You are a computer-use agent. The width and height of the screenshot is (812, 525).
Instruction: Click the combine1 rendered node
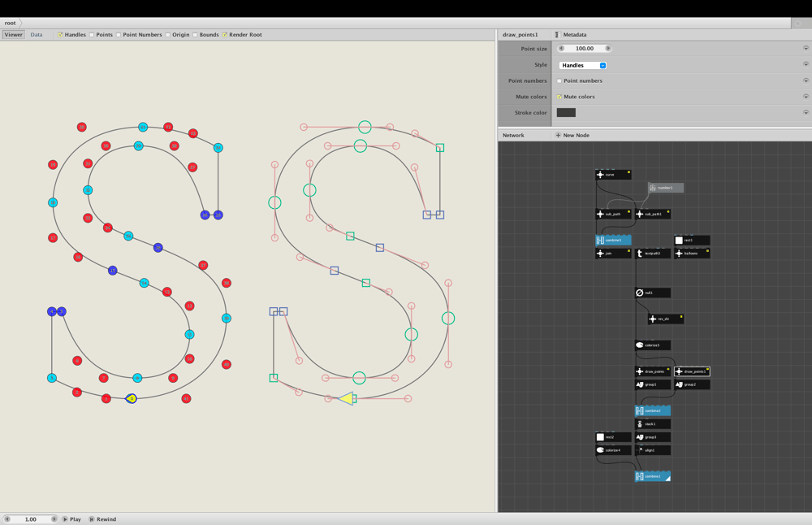(x=653, y=476)
